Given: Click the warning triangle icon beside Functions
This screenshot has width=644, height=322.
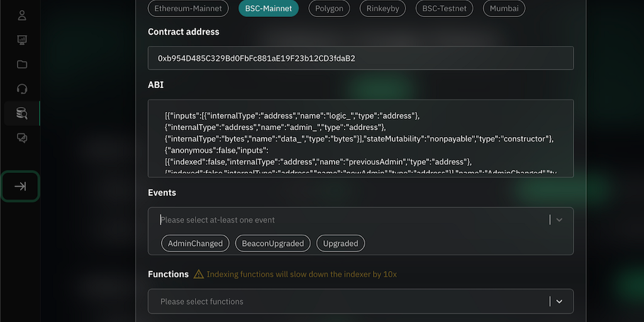Looking at the screenshot, I should 199,274.
